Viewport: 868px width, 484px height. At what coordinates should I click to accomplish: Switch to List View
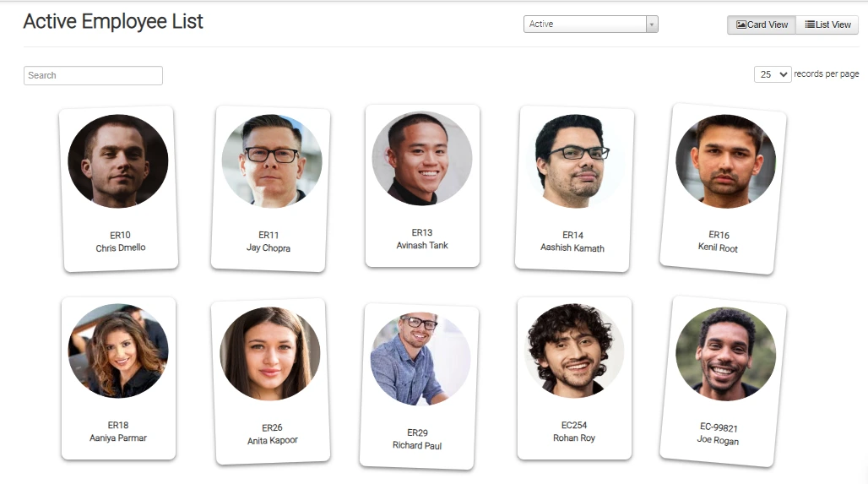(827, 24)
